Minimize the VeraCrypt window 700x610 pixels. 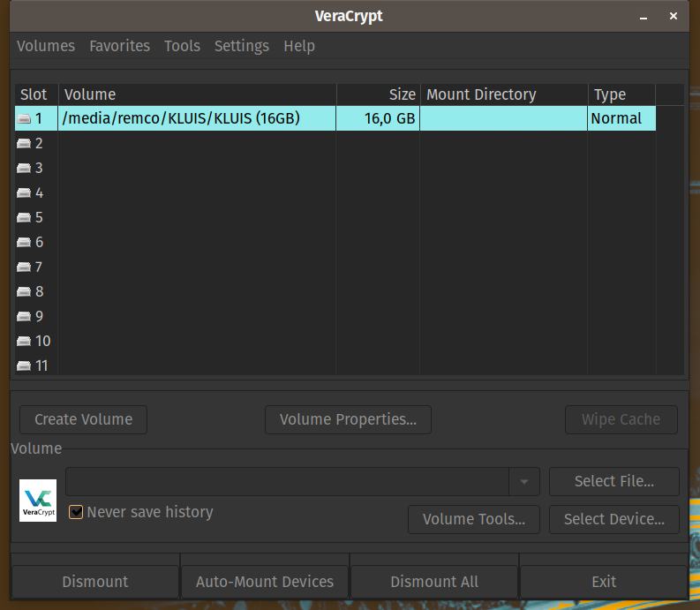644,17
